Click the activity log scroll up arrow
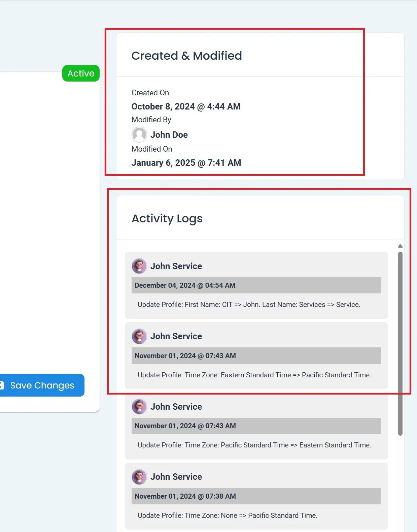This screenshot has height=532, width=417. (x=400, y=246)
